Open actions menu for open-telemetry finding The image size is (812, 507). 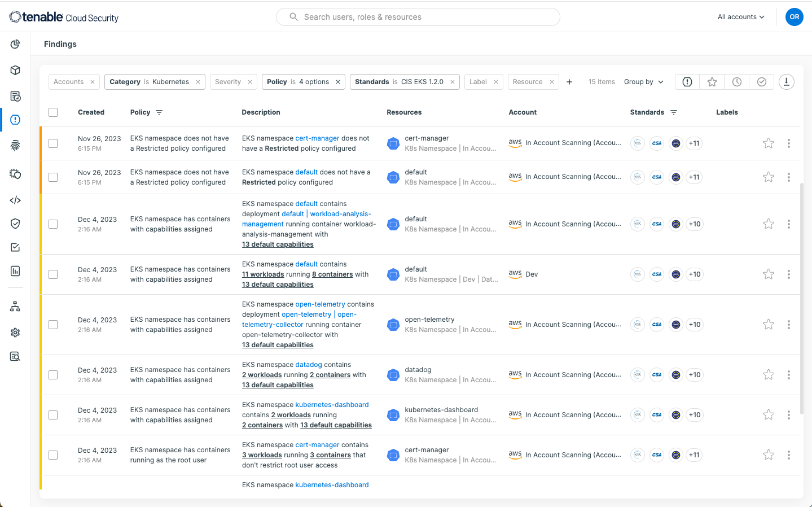click(x=788, y=325)
